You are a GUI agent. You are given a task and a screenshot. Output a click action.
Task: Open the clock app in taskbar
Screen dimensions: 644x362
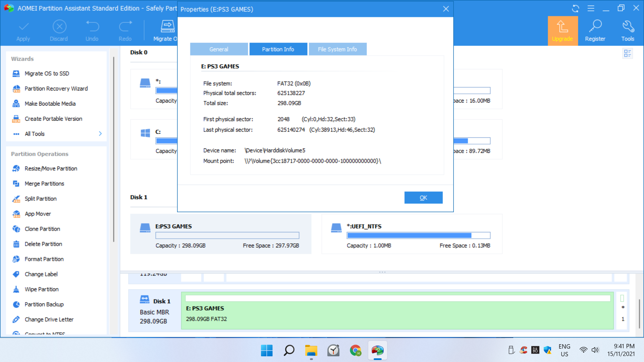coord(333,351)
